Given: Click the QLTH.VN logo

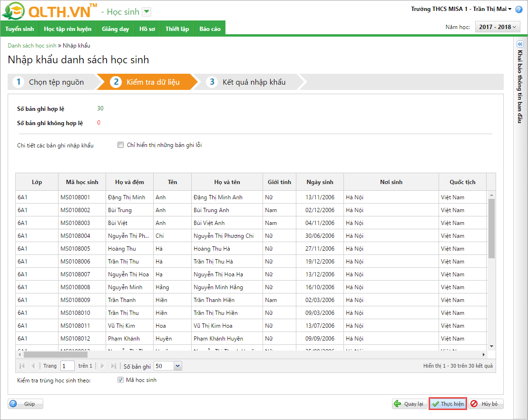Looking at the screenshot, I should tap(49, 11).
